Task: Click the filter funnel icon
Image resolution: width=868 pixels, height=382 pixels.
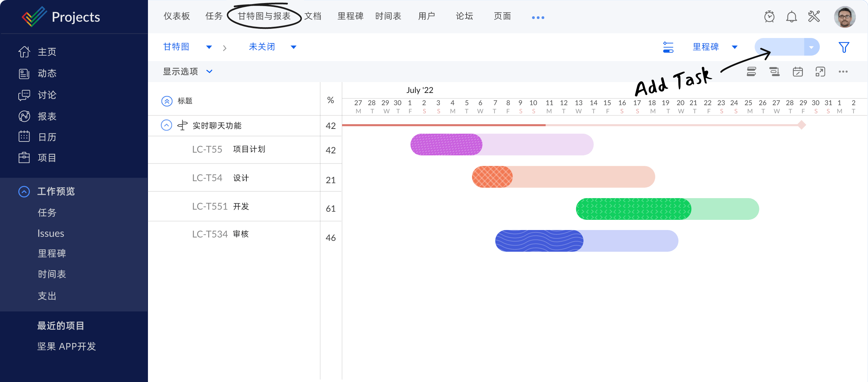Action: tap(844, 47)
